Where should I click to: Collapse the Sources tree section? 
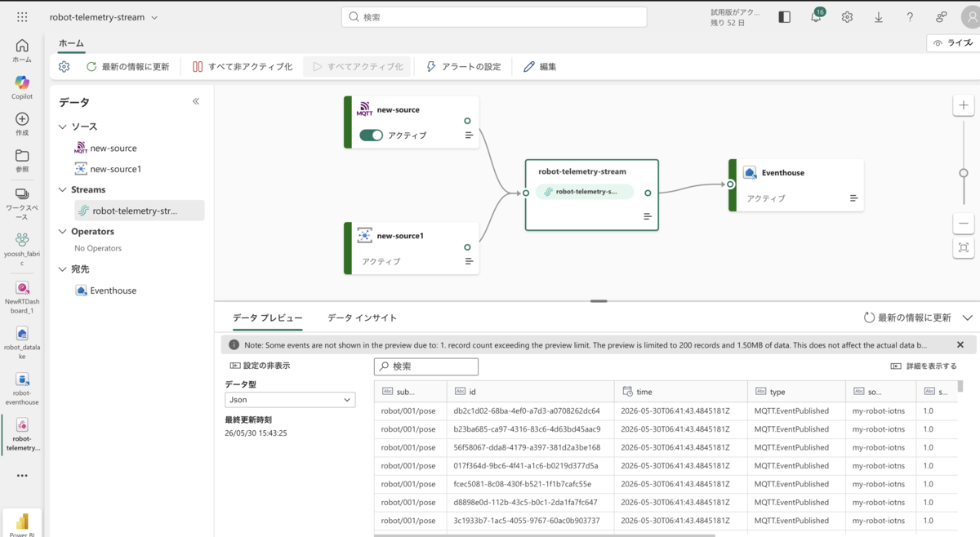coord(63,126)
